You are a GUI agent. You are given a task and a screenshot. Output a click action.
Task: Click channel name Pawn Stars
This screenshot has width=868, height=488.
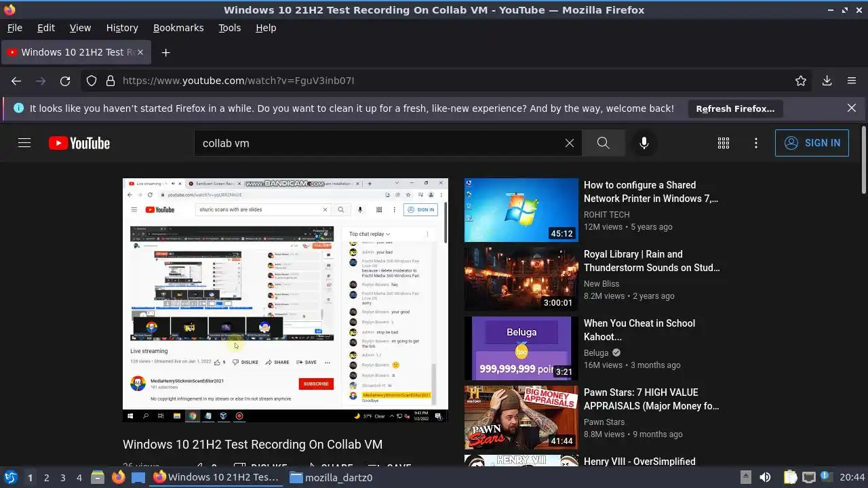[x=604, y=422]
